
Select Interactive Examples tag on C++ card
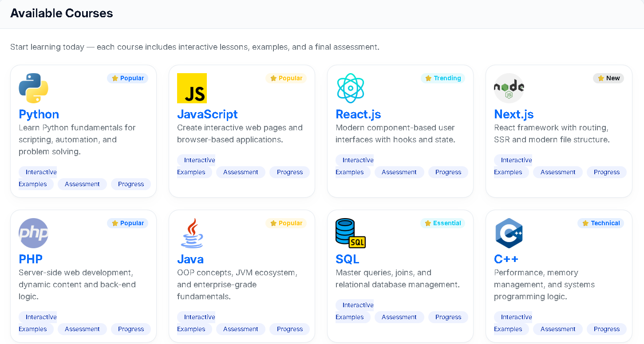[513, 323]
